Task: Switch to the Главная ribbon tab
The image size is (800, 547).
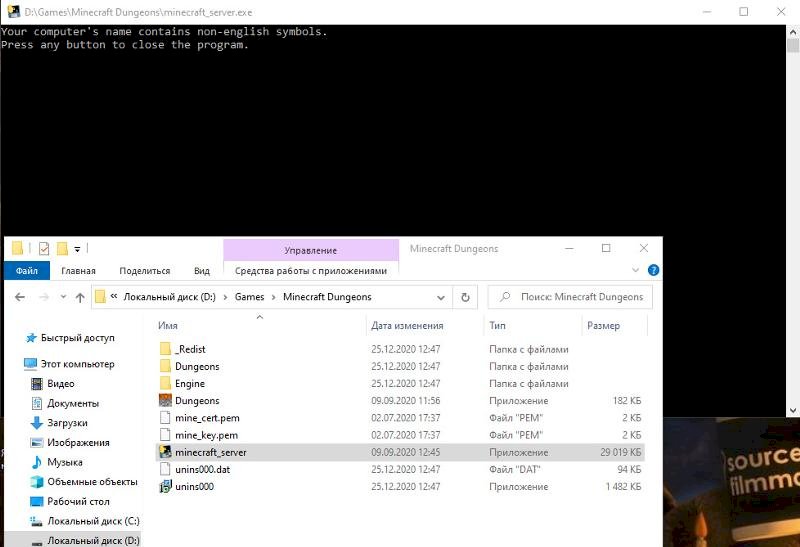Action: pyautogui.click(x=78, y=270)
